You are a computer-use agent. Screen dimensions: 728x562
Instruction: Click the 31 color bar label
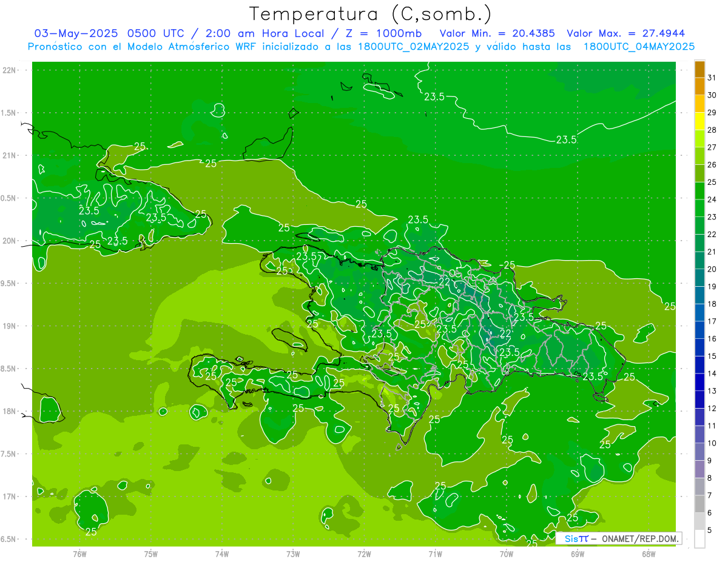click(712, 78)
